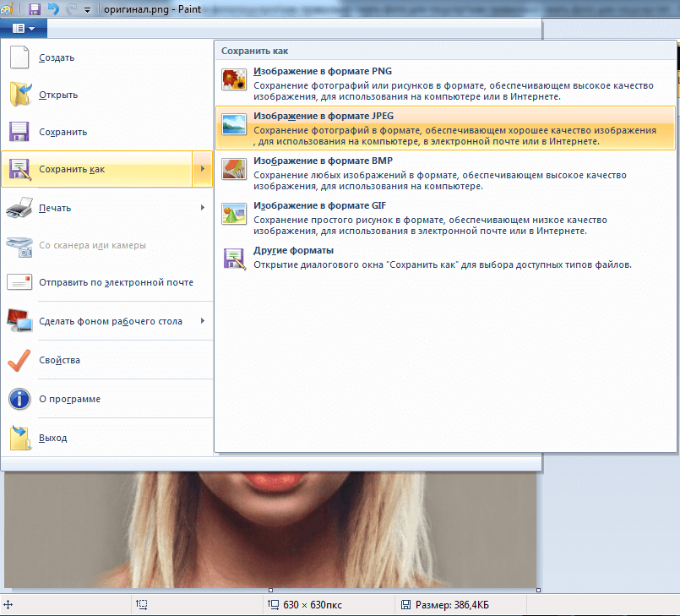Image resolution: width=680 pixels, height=616 pixels.
Task: Click the image dimensions 630 × 630пкс
Action: click(x=313, y=605)
